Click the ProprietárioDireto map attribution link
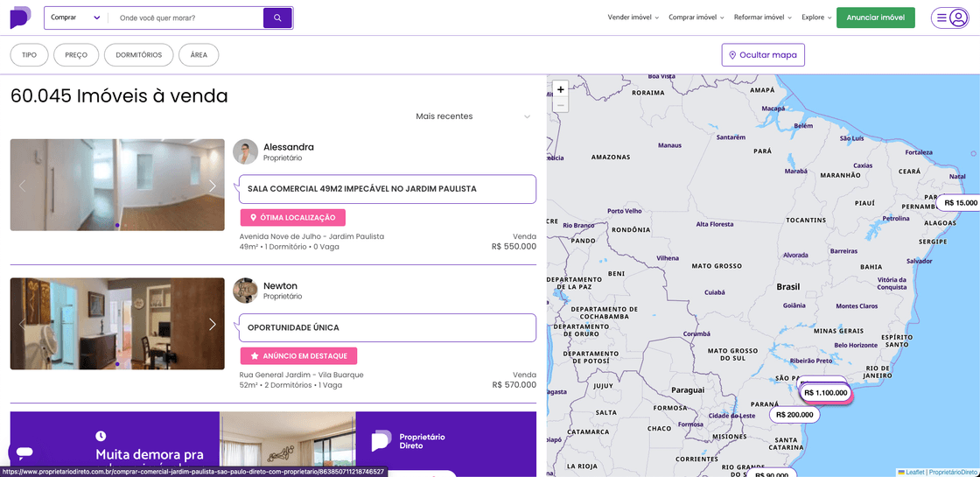 pyautogui.click(x=953, y=472)
